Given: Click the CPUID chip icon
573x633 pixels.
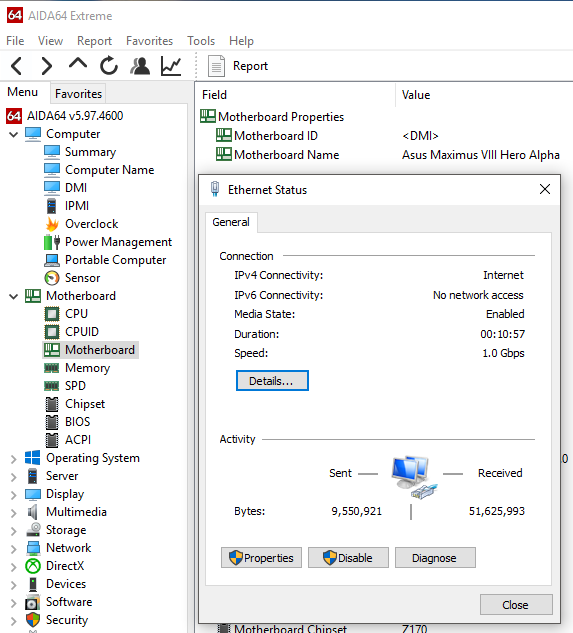Looking at the screenshot, I should 52,332.
